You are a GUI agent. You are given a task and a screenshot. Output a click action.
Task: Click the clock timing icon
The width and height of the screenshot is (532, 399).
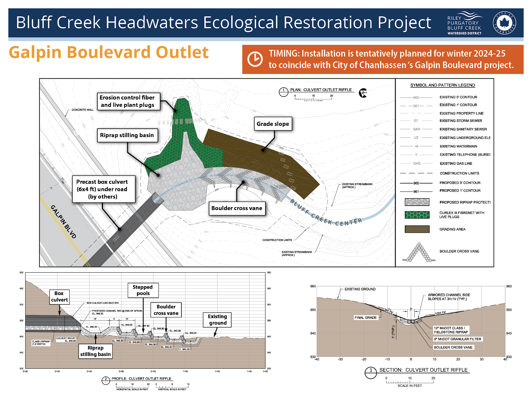click(255, 59)
